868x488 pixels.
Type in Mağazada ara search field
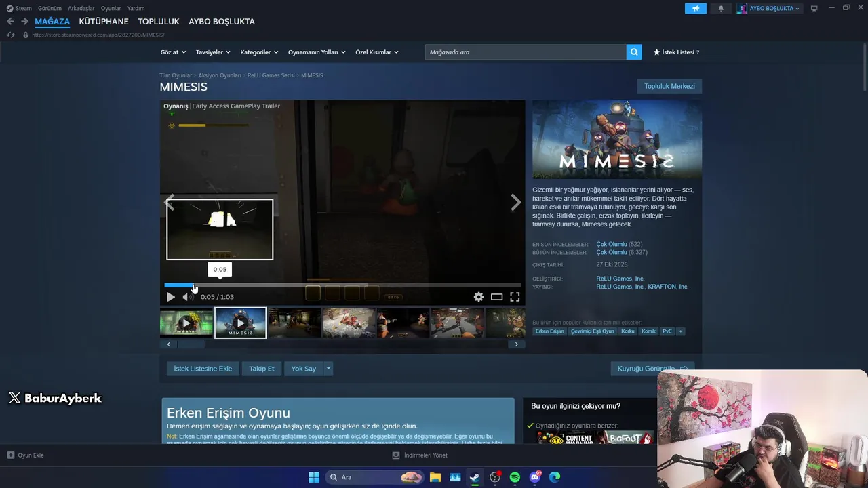click(x=526, y=52)
